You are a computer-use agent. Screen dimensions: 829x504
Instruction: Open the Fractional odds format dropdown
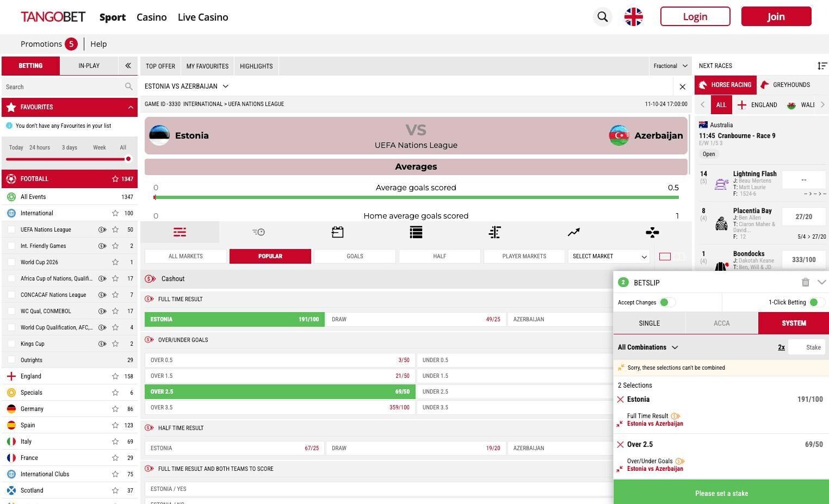pos(670,66)
